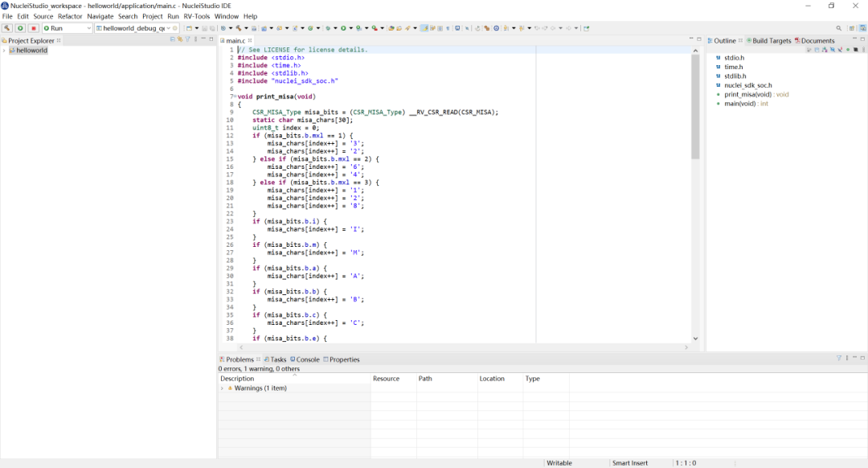Image resolution: width=868 pixels, height=468 pixels.
Task: Maximize the Project Explorer panel
Action: click(211, 39)
